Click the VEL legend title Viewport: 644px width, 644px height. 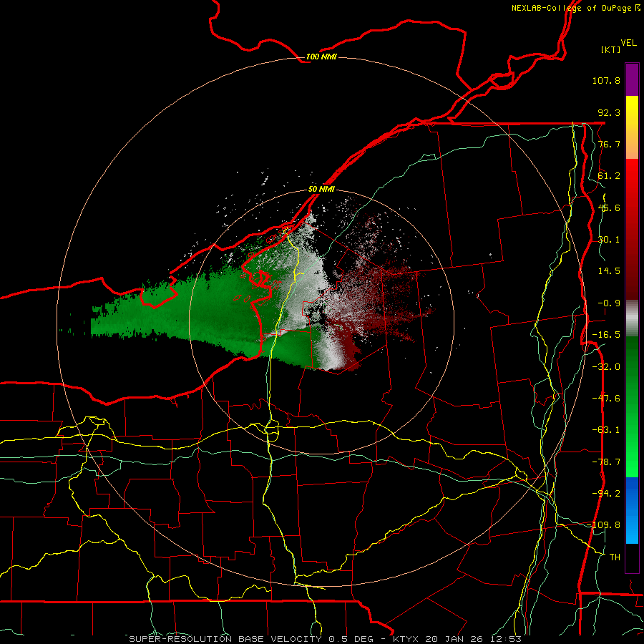pyautogui.click(x=628, y=42)
